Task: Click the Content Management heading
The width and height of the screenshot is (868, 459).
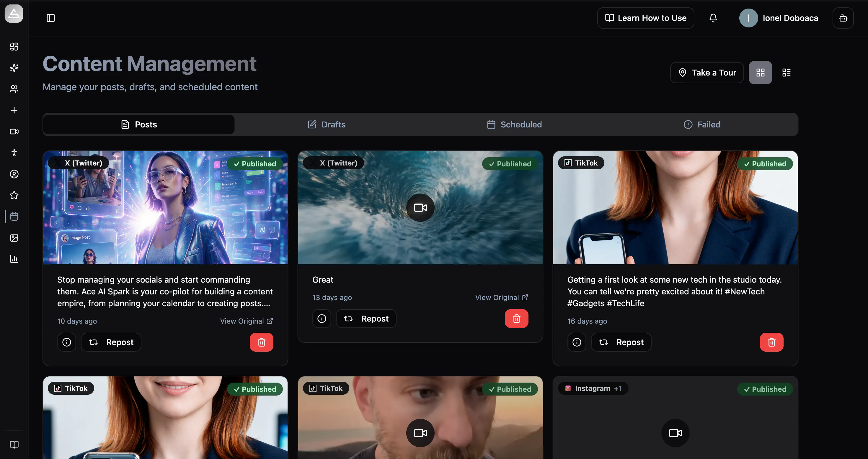Action: point(150,64)
